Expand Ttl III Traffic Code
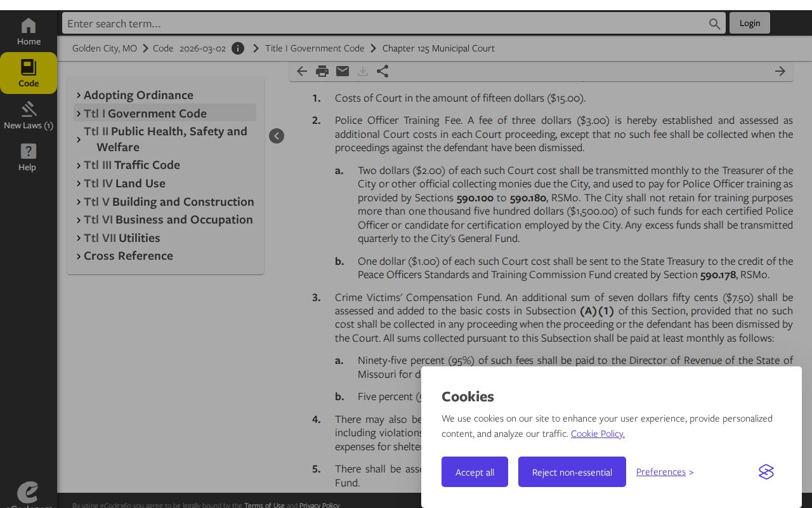 tap(79, 165)
